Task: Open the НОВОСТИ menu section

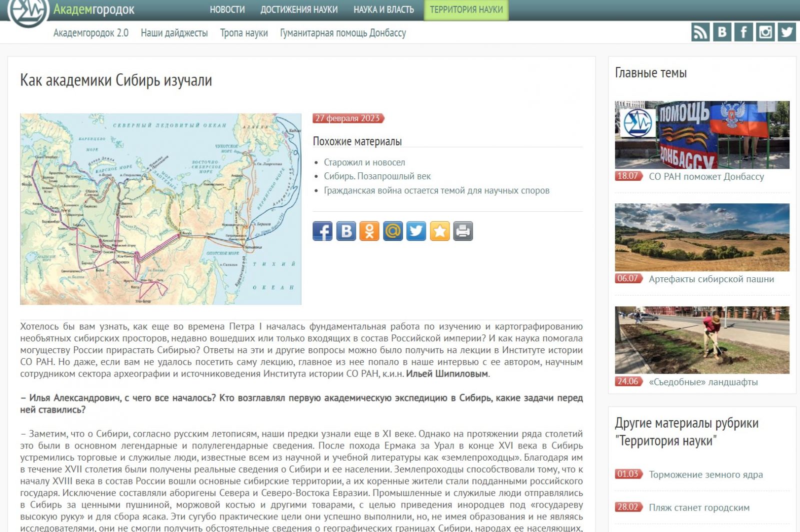Action: (227, 9)
